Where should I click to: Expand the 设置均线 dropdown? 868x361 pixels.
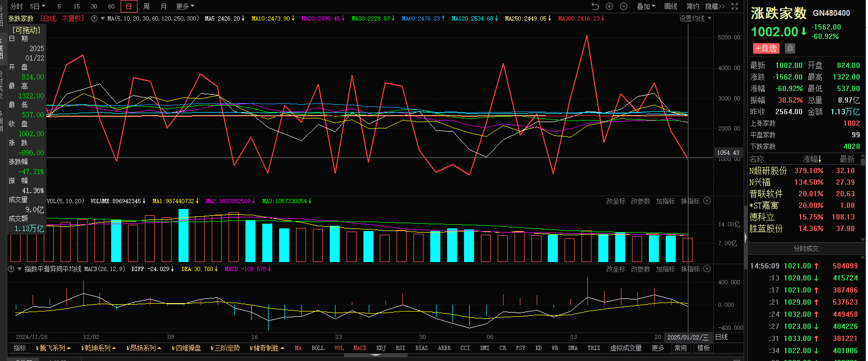click(695, 18)
